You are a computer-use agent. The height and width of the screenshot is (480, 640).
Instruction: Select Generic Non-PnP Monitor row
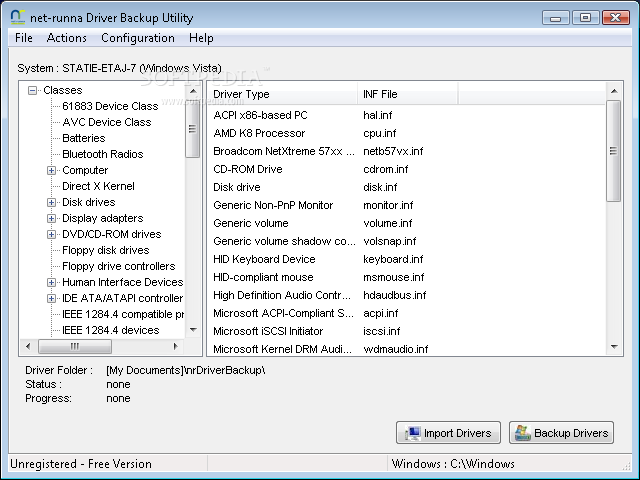407,205
